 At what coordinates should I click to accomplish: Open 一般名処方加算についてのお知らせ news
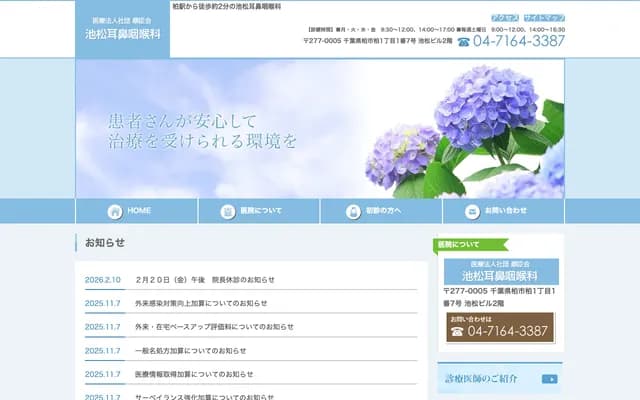[190, 350]
